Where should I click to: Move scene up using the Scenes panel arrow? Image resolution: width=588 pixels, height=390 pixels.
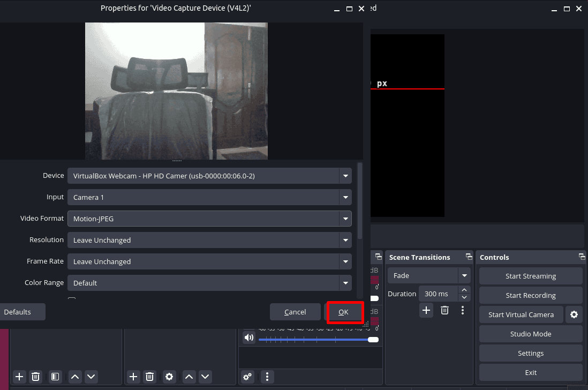75,377
